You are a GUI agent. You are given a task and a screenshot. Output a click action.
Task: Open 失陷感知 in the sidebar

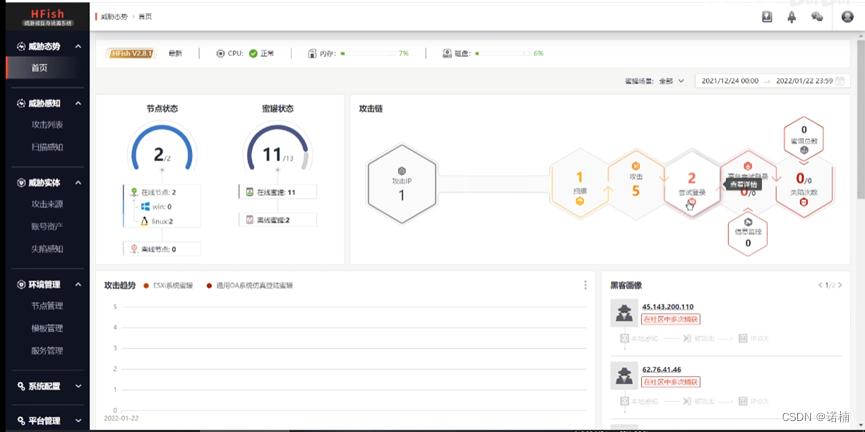pyautogui.click(x=47, y=249)
